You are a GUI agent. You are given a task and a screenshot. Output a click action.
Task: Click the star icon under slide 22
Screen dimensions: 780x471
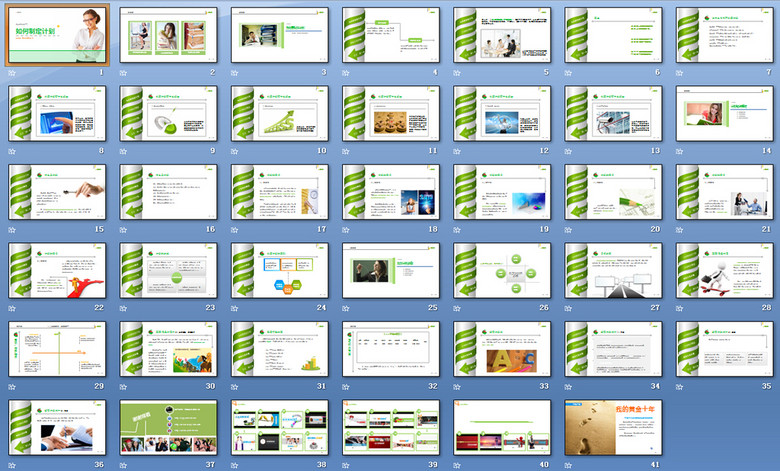coord(12,307)
